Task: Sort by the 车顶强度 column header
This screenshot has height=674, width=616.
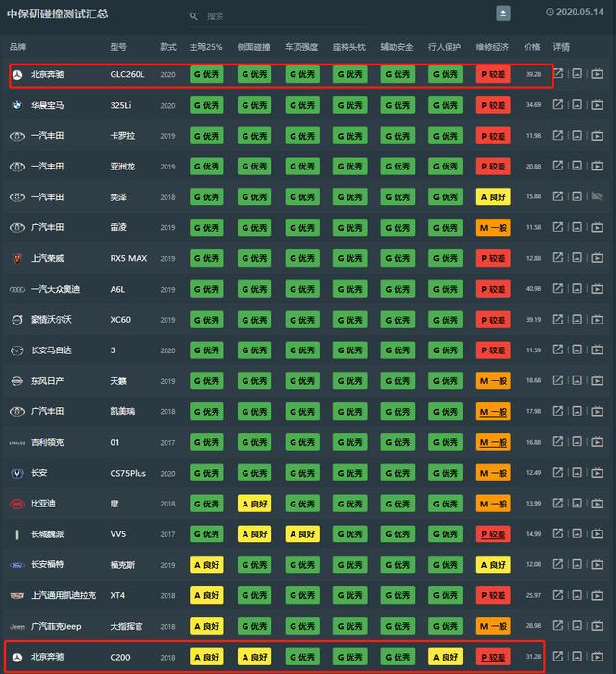Action: click(301, 47)
